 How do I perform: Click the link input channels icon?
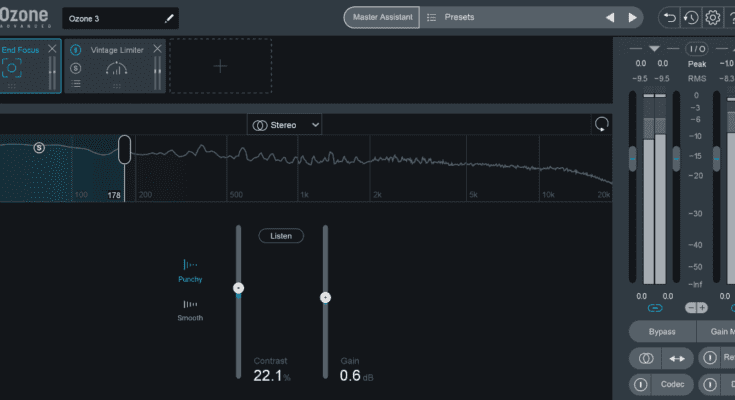(x=655, y=308)
